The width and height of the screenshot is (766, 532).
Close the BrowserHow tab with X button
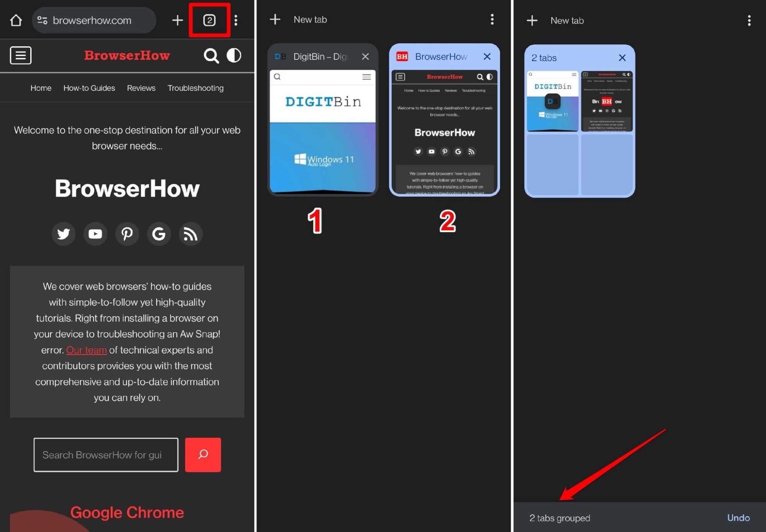[488, 56]
